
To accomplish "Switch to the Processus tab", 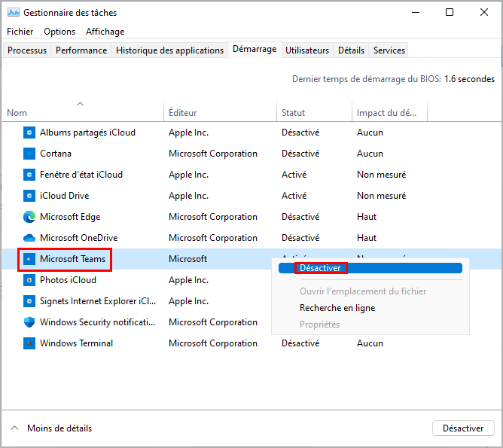I will [27, 50].
